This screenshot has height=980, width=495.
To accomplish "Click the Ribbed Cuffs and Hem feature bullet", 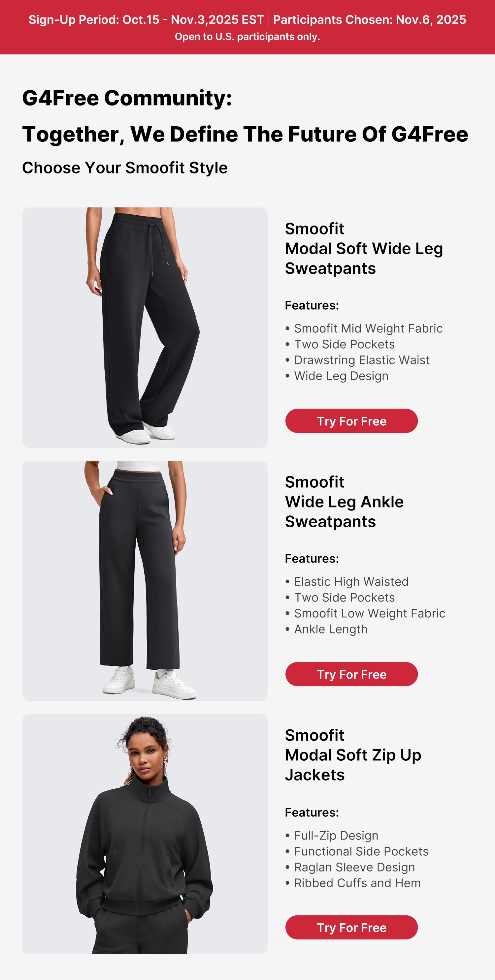I will [353, 883].
